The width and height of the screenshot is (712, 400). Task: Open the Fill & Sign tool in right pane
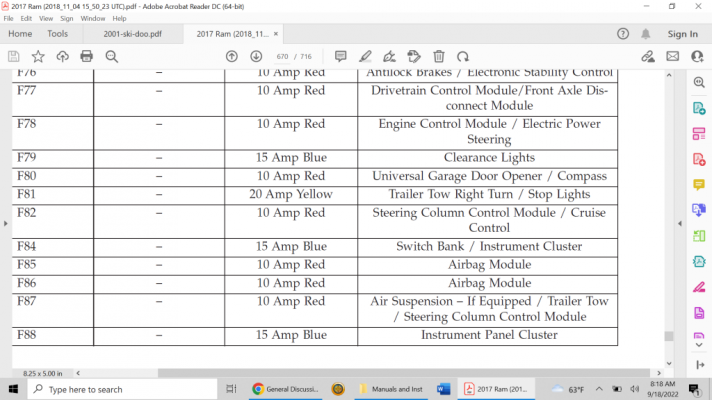click(x=699, y=287)
